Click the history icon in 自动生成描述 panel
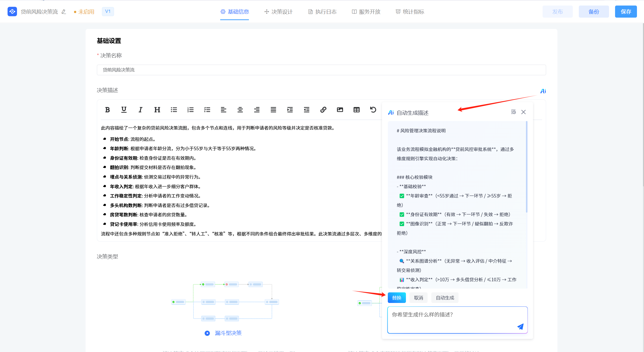The image size is (644, 352). coord(513,112)
